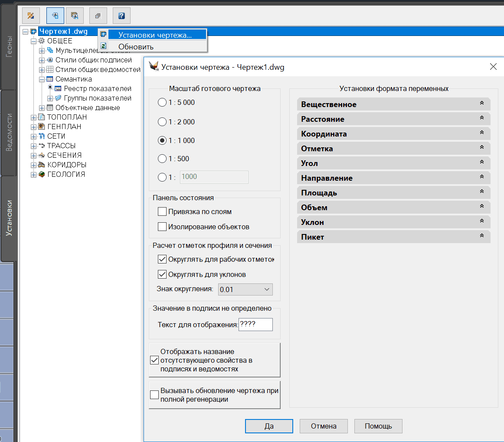Screen dimensions: 504x442
Task: Expand the ТРАССЫ tree node
Action: pos(33,146)
